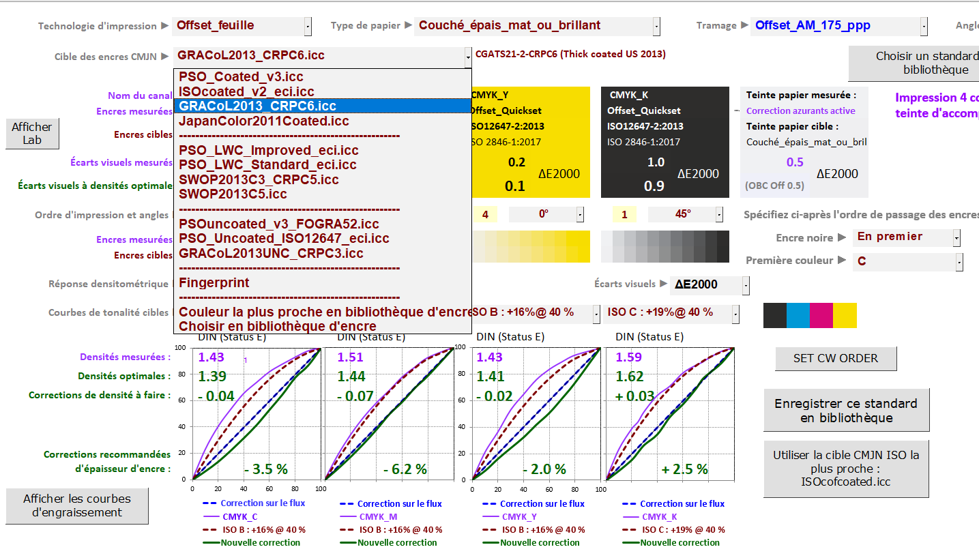Image resolution: width=979 pixels, height=560 pixels.
Task: Click the yellow print order field showing 4
Action: coord(485,214)
